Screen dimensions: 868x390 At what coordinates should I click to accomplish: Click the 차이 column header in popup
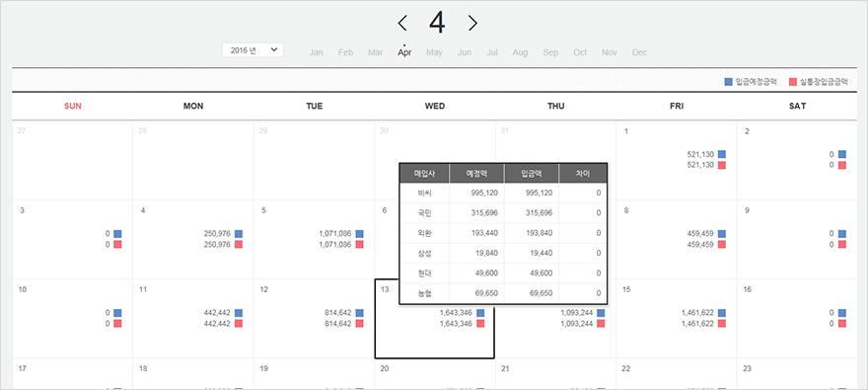[x=583, y=173]
